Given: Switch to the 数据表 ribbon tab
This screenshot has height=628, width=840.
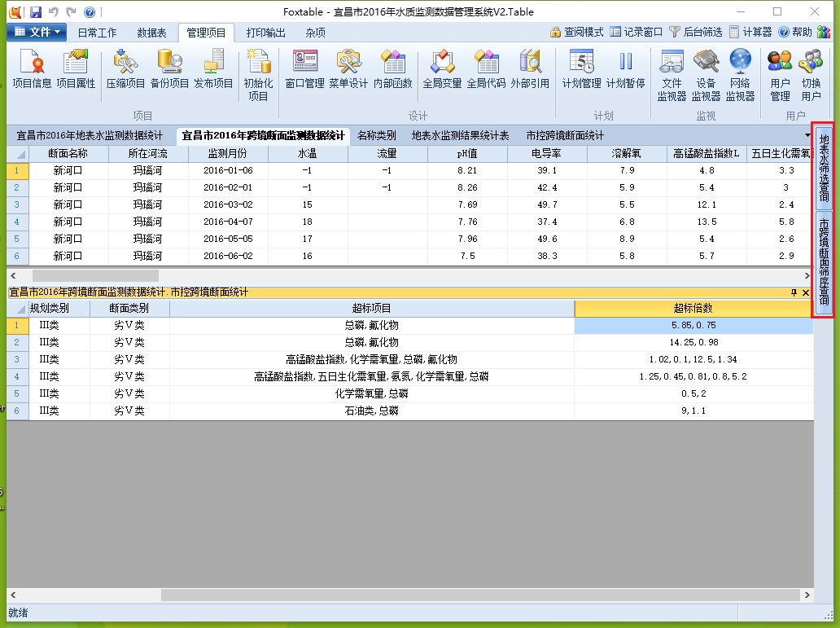Looking at the screenshot, I should (151, 33).
